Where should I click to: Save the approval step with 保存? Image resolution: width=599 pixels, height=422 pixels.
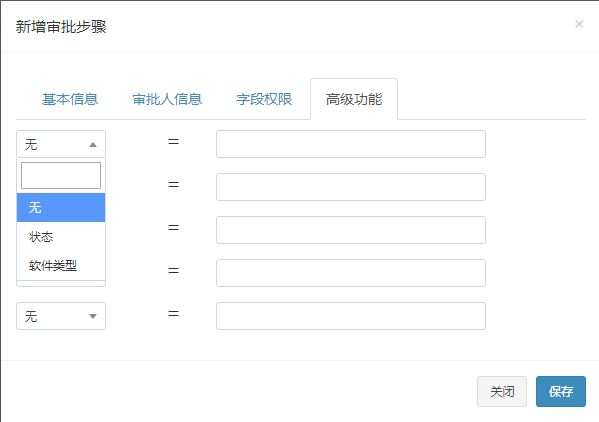(x=560, y=391)
